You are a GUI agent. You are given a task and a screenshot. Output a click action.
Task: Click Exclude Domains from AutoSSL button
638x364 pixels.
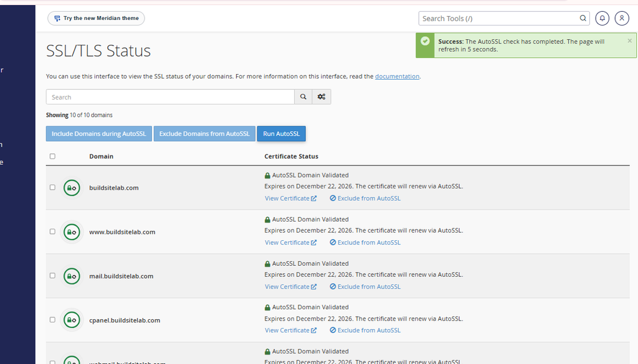click(204, 134)
